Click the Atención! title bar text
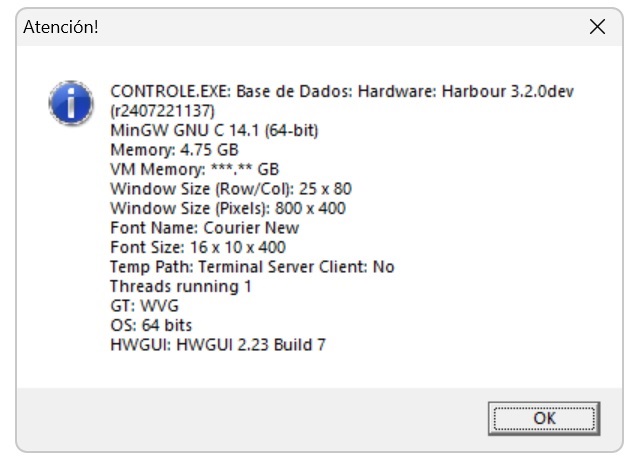Image resolution: width=628 pixels, height=460 pixels. (60, 27)
